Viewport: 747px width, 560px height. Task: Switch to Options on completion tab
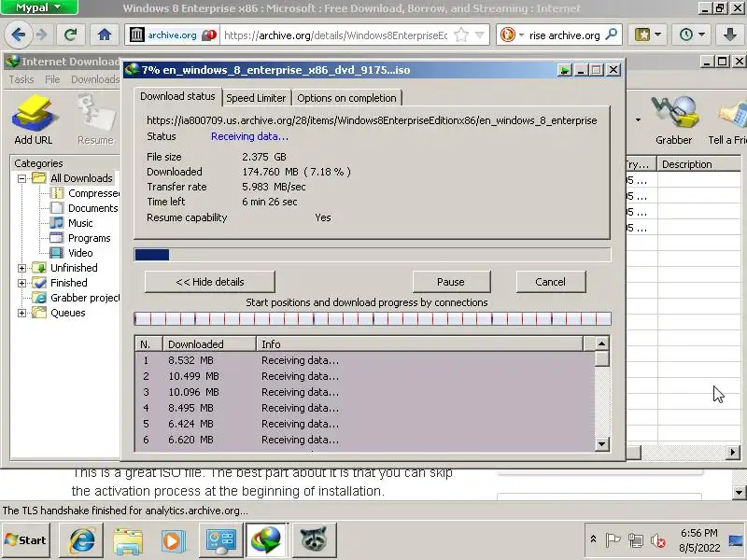(346, 98)
